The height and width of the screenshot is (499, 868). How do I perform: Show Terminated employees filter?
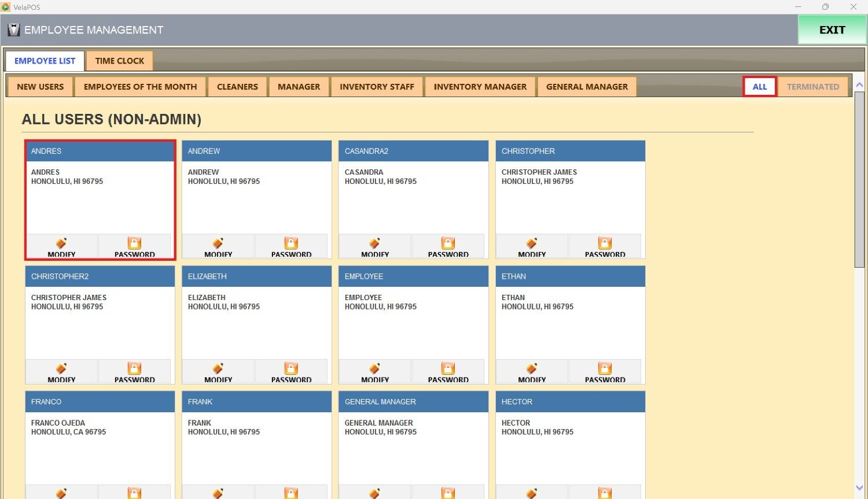[812, 87]
